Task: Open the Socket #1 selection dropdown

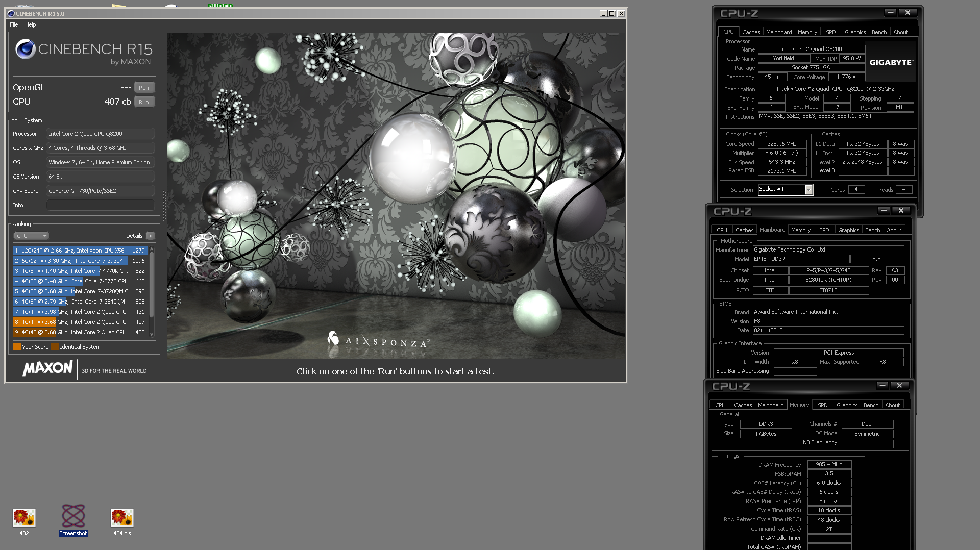Action: coord(808,190)
